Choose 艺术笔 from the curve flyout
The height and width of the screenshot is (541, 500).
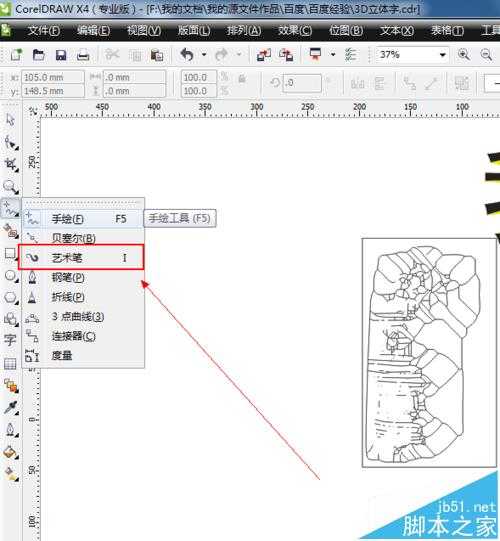81,257
